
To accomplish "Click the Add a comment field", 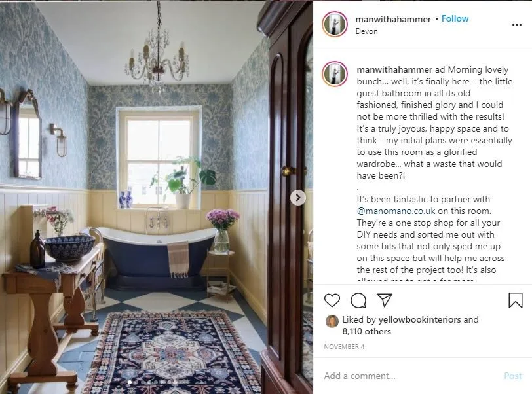I will [410, 376].
